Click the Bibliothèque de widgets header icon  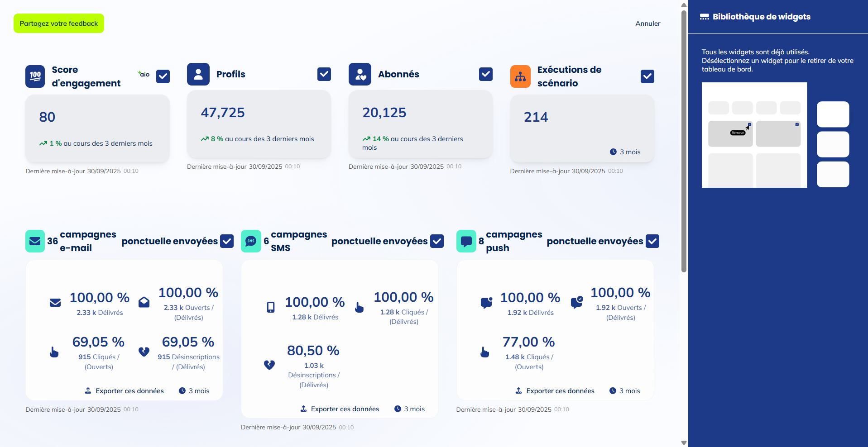click(x=704, y=17)
